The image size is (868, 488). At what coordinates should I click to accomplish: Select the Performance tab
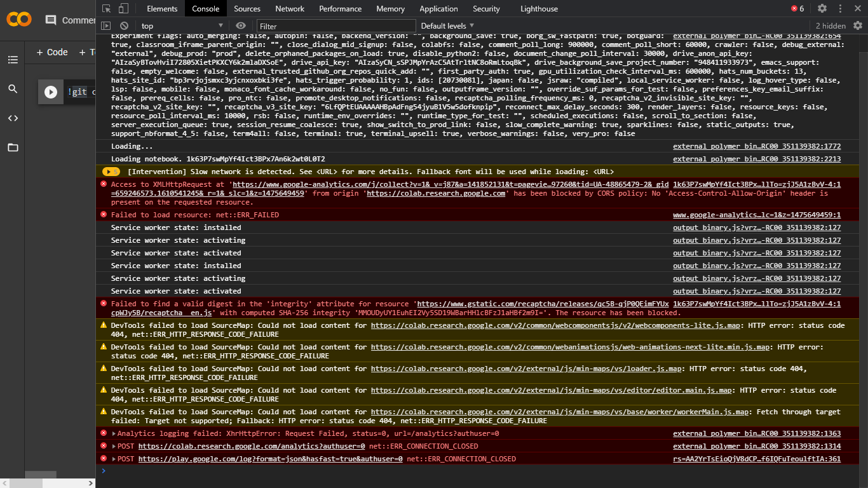click(x=341, y=9)
